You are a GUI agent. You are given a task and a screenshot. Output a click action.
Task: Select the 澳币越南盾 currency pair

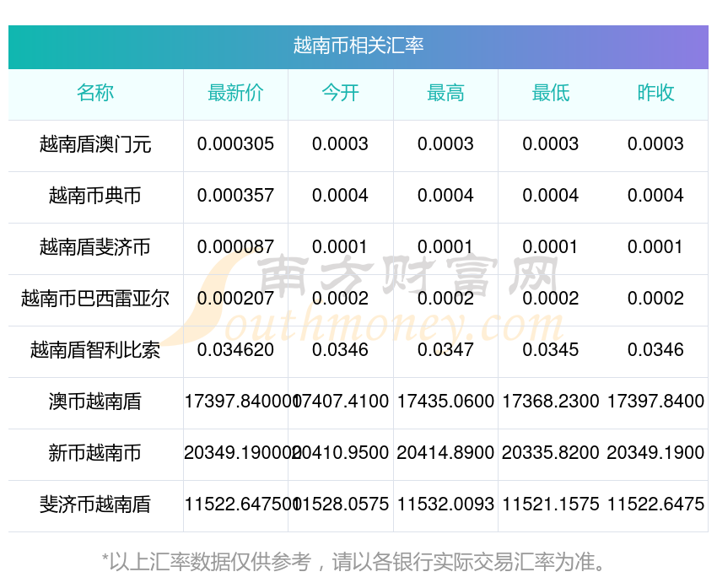pos(95,402)
